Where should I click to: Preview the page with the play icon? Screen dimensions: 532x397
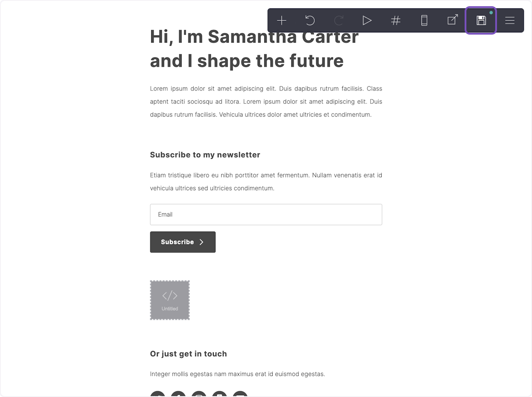point(367,20)
